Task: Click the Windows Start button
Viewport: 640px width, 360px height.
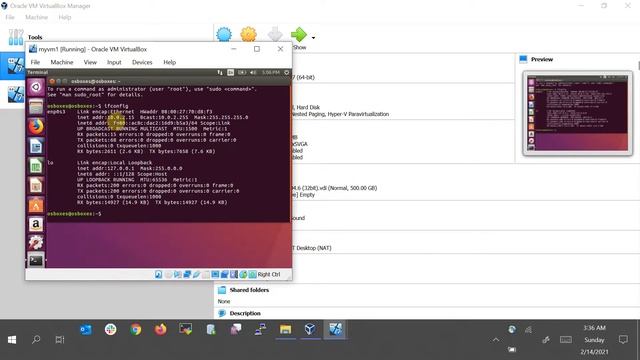Action: tap(12, 340)
